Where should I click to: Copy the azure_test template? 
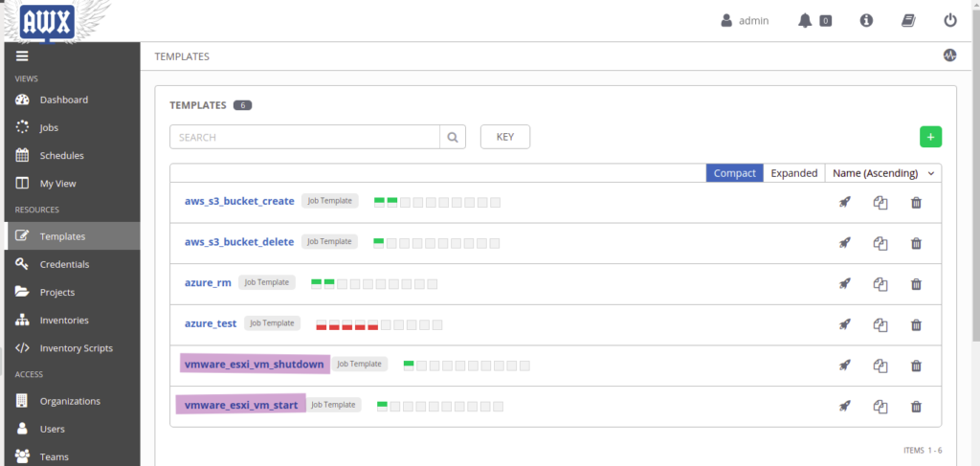[880, 324]
